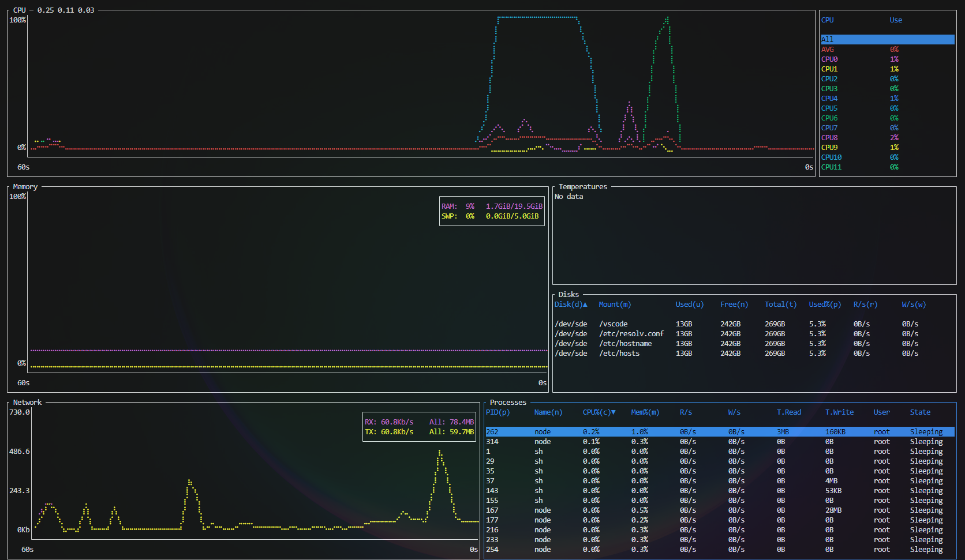Sort processes by Mem%(m) column
965x560 pixels.
click(x=645, y=412)
